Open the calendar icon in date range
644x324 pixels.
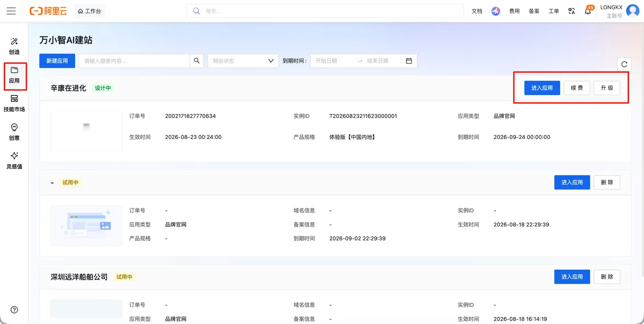pyautogui.click(x=409, y=61)
